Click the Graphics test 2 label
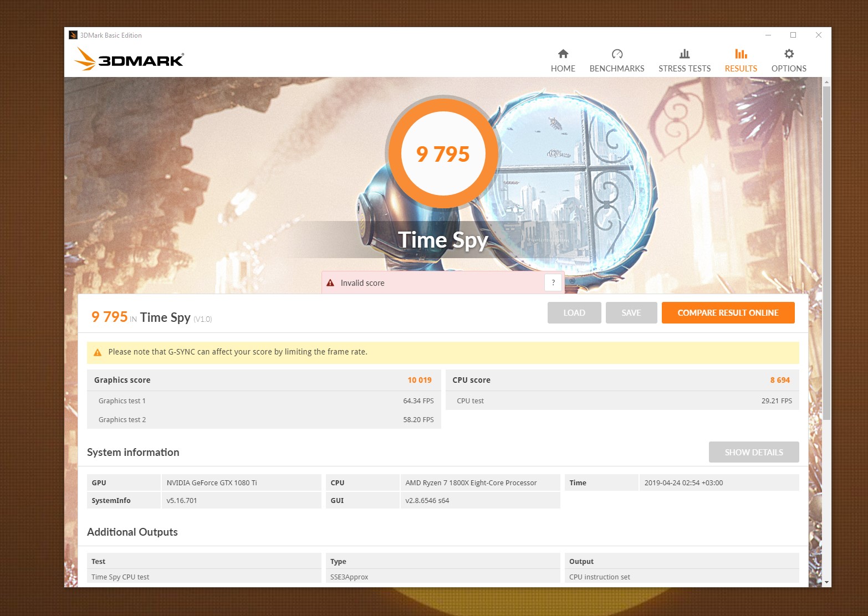Viewport: 868px width, 616px height. tap(122, 419)
